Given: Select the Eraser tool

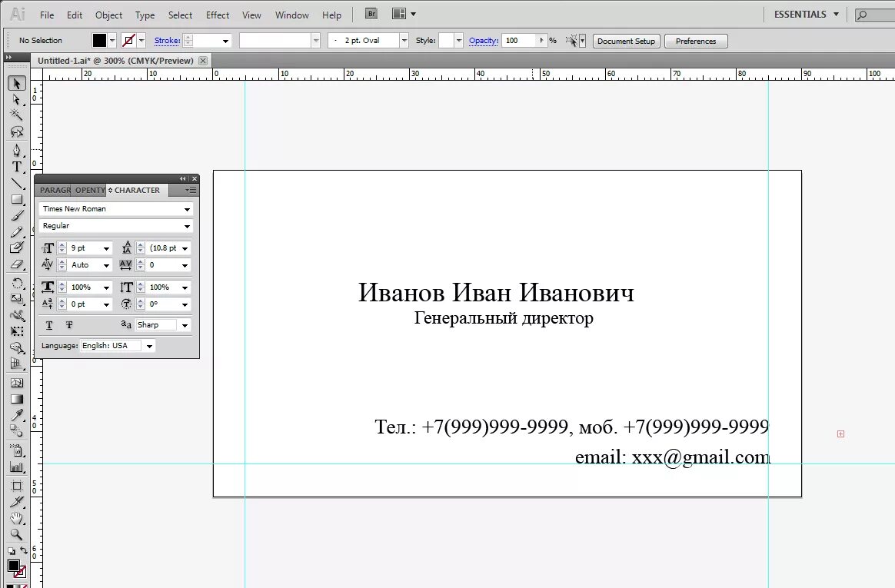Looking at the screenshot, I should coord(17,264).
